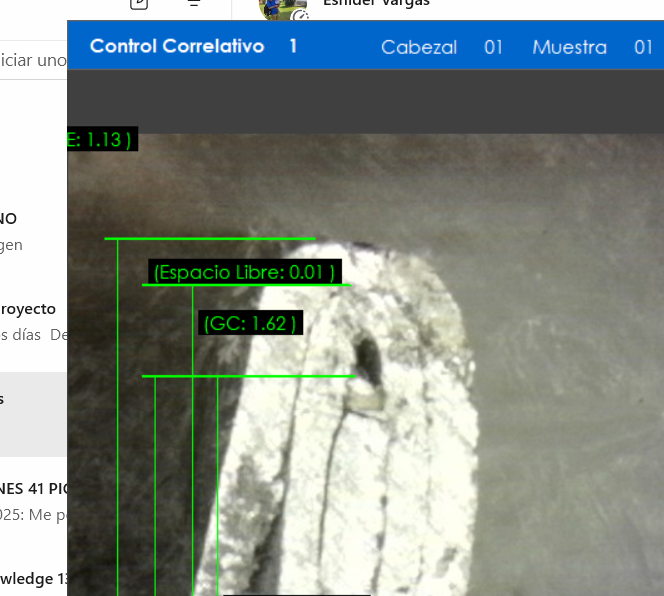This screenshot has height=596, width=664.
Task: Click the partial "1.13" measurement label
Action: (100, 139)
